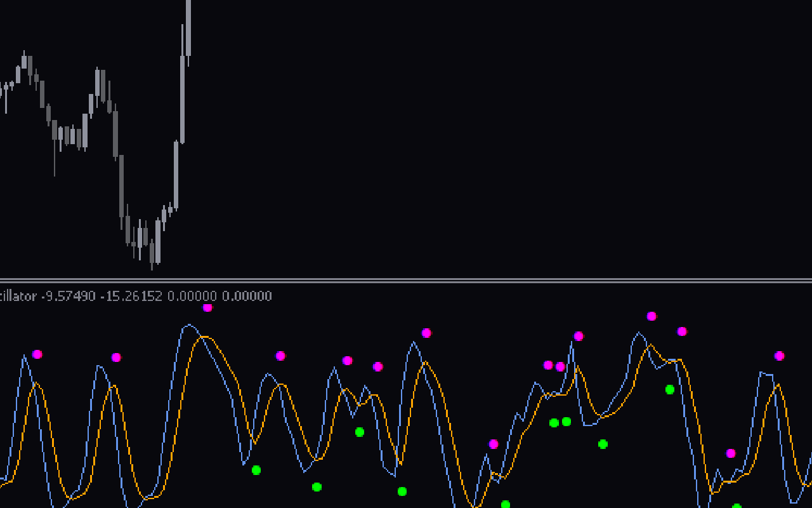This screenshot has width=812, height=508.
Task: Select the cut-off 'cillator' indicator label
Action: [x=18, y=296]
